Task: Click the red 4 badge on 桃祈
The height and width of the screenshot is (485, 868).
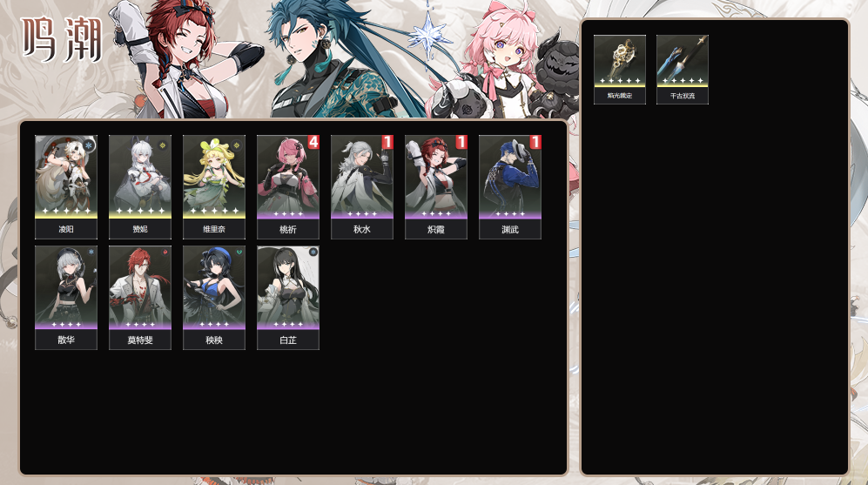Action: coord(313,142)
